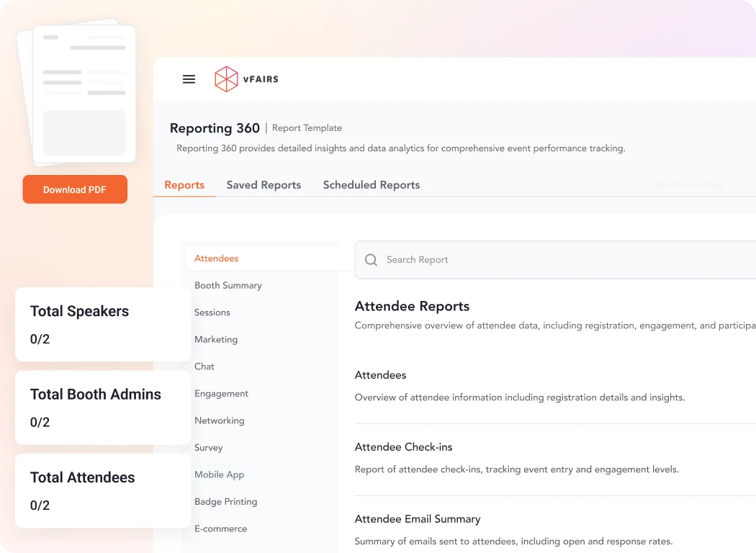
Task: Go to the Scheduled Reports tab
Action: 371,185
